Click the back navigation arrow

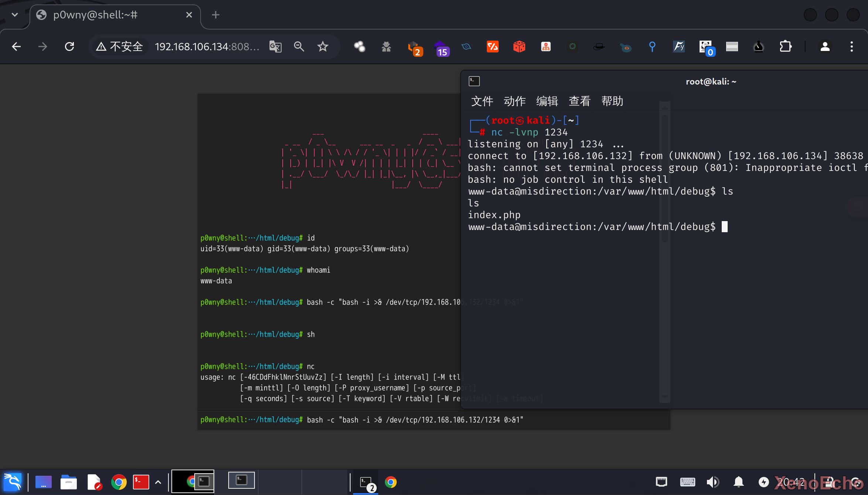pyautogui.click(x=16, y=47)
